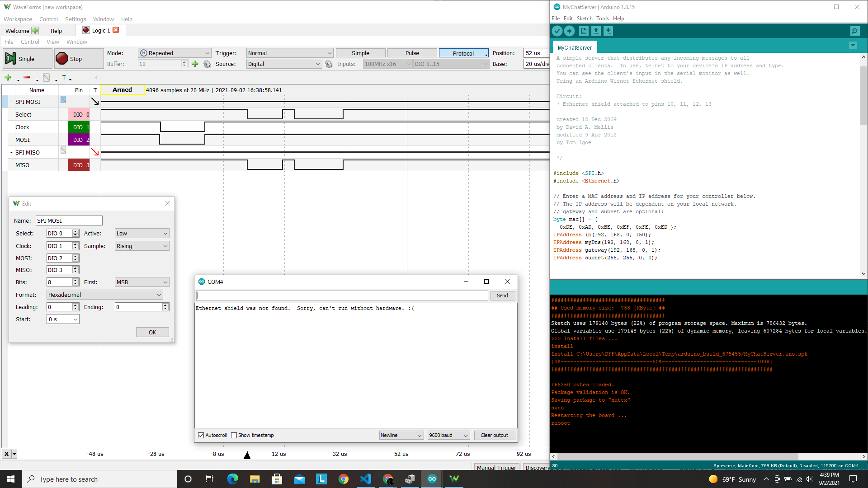
Task: Create a new sketch with New icon
Action: 584,31
